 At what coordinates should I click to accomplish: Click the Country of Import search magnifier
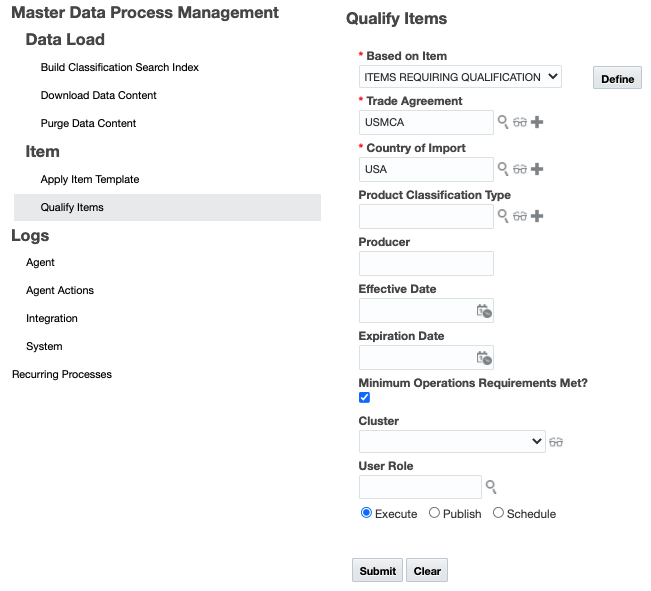(x=504, y=169)
